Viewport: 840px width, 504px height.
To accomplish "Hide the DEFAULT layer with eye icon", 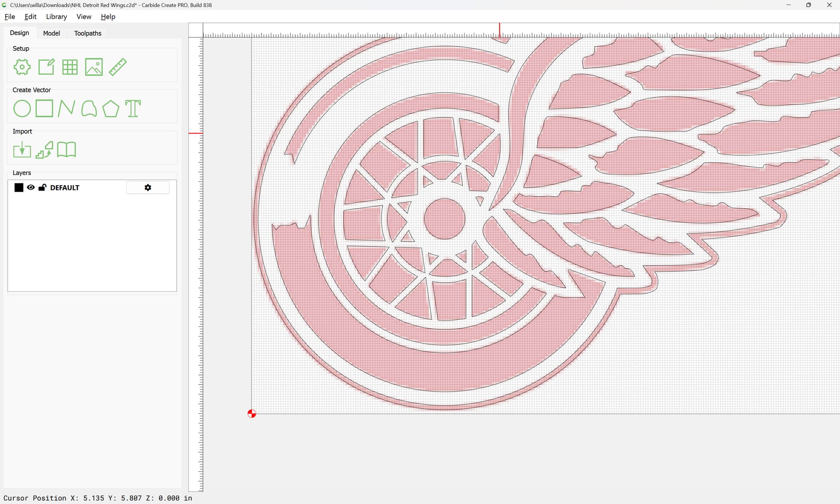I will point(31,188).
